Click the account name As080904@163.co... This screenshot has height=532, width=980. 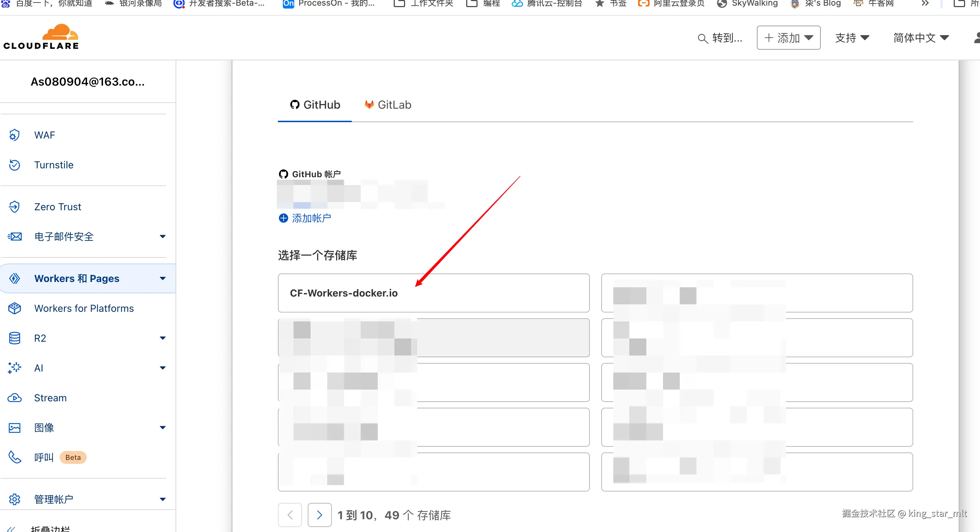tap(87, 82)
